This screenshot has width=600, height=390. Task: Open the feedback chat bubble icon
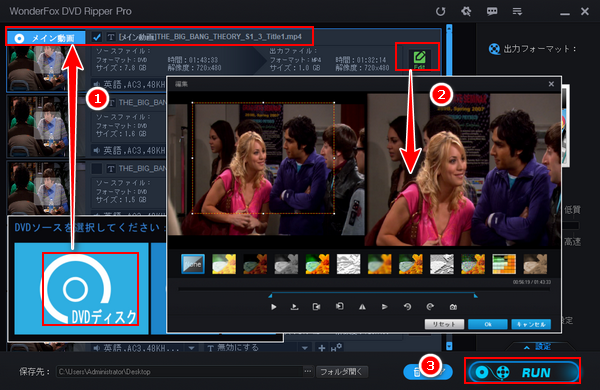[x=492, y=11]
